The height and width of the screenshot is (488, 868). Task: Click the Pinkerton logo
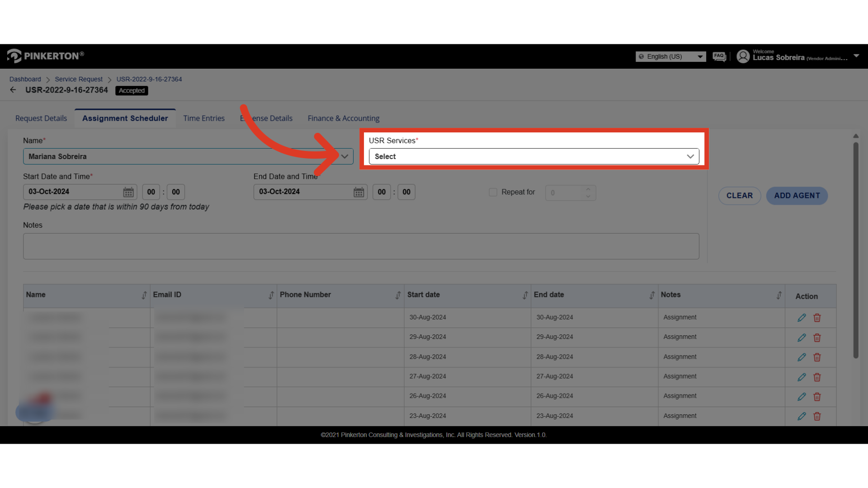click(x=45, y=56)
